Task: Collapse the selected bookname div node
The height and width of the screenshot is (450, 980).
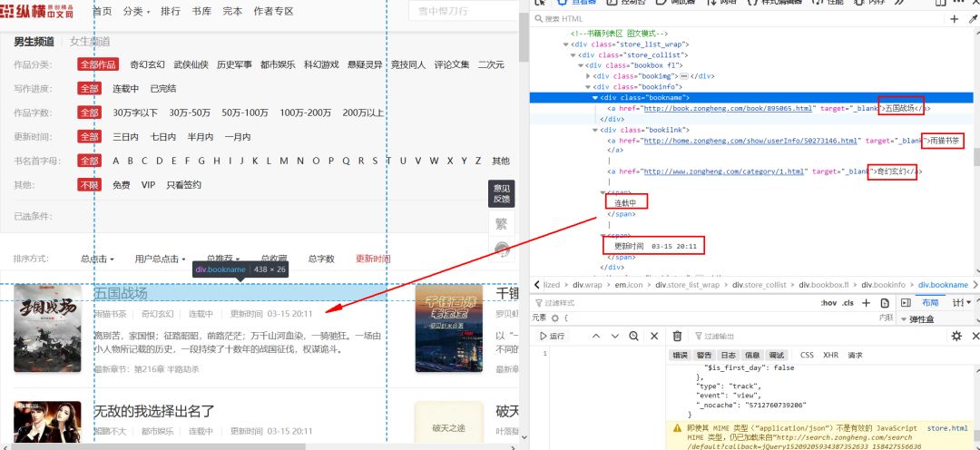Action: tap(595, 97)
